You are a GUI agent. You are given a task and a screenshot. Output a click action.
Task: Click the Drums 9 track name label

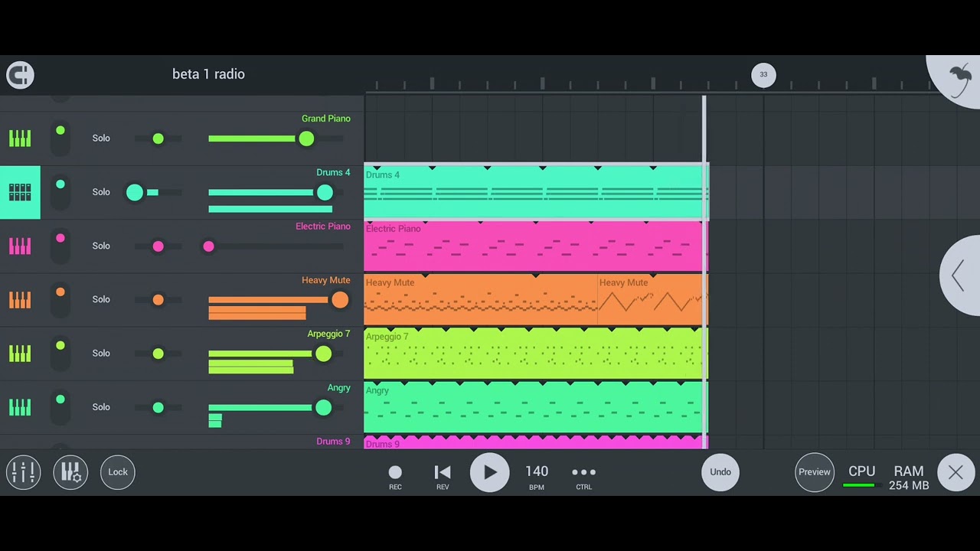click(x=333, y=442)
